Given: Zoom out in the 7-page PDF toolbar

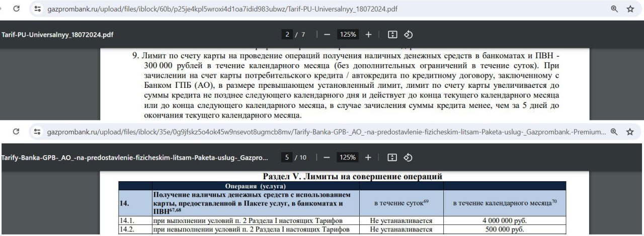Looking at the screenshot, I should pos(327,35).
